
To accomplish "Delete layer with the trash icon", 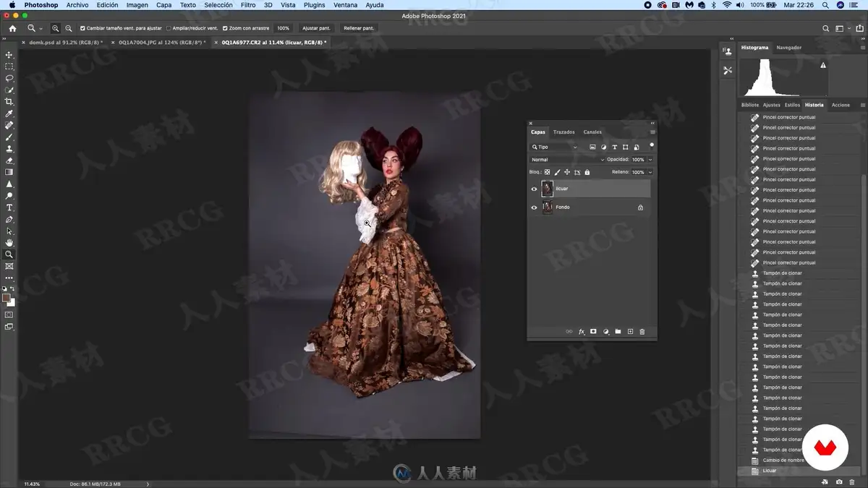I will point(642,332).
